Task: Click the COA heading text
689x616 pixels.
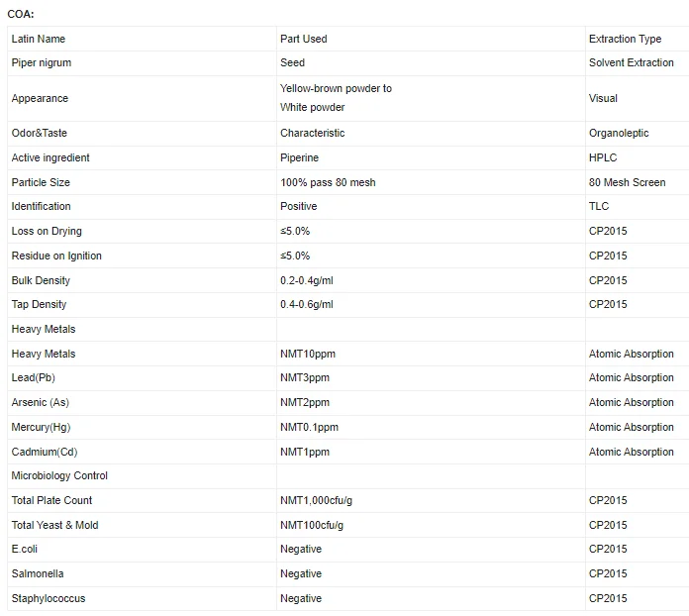Action: 21,14
